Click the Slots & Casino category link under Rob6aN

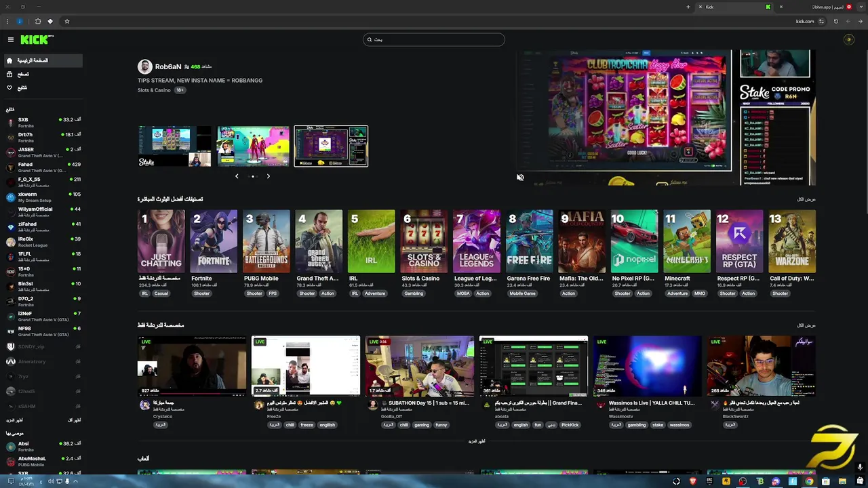pos(154,90)
